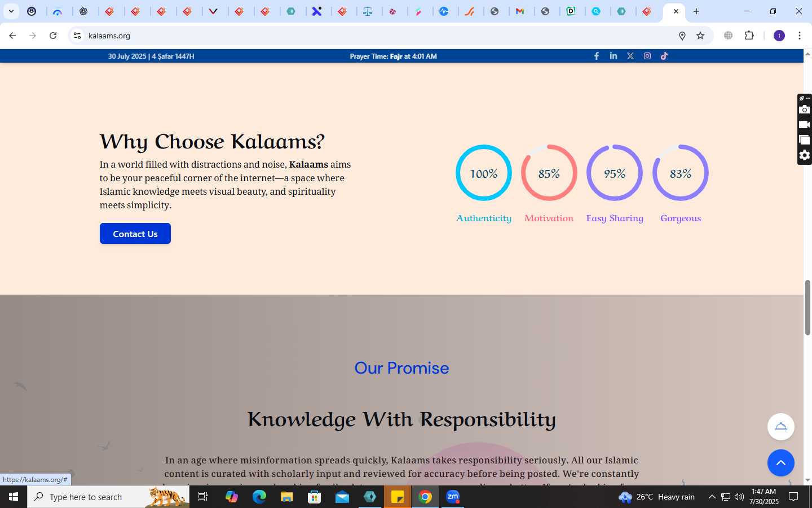The width and height of the screenshot is (812, 508).
Task: Expand the tab search dropdown arrow
Action: (x=11, y=11)
